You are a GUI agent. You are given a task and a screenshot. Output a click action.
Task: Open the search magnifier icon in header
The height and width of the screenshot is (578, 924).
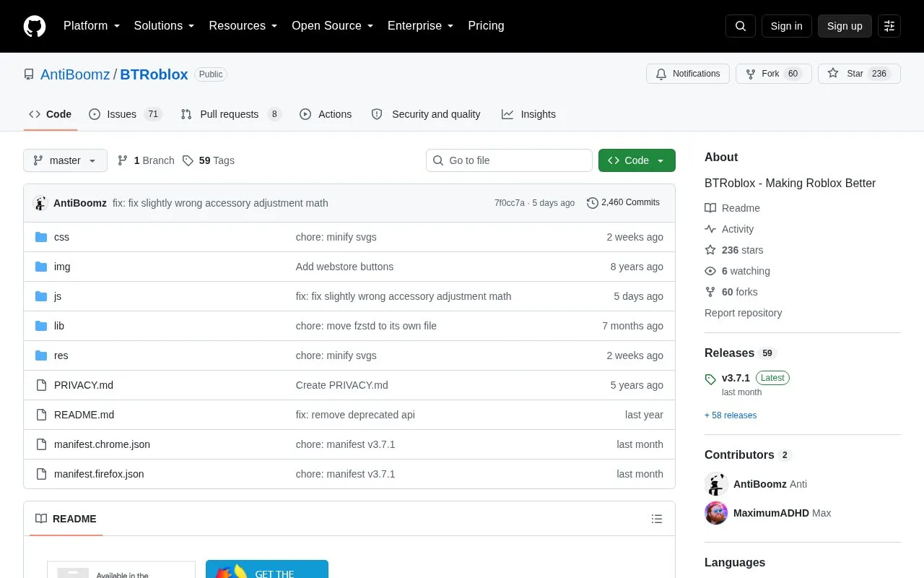click(x=741, y=26)
